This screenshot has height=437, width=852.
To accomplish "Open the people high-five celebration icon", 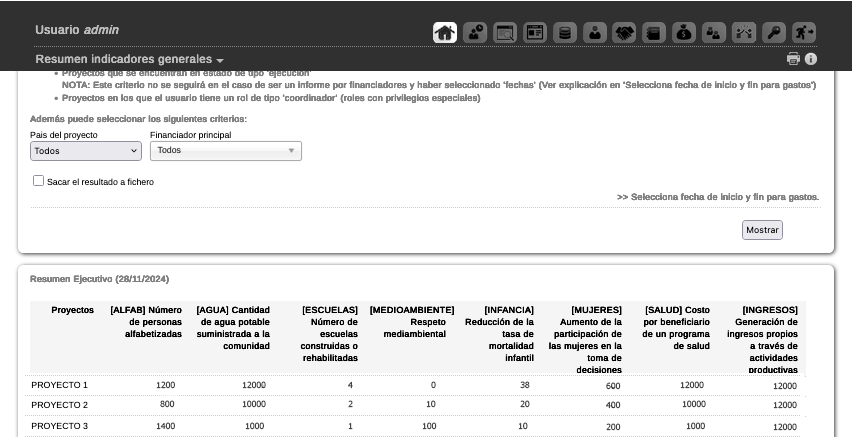I will pos(744,33).
